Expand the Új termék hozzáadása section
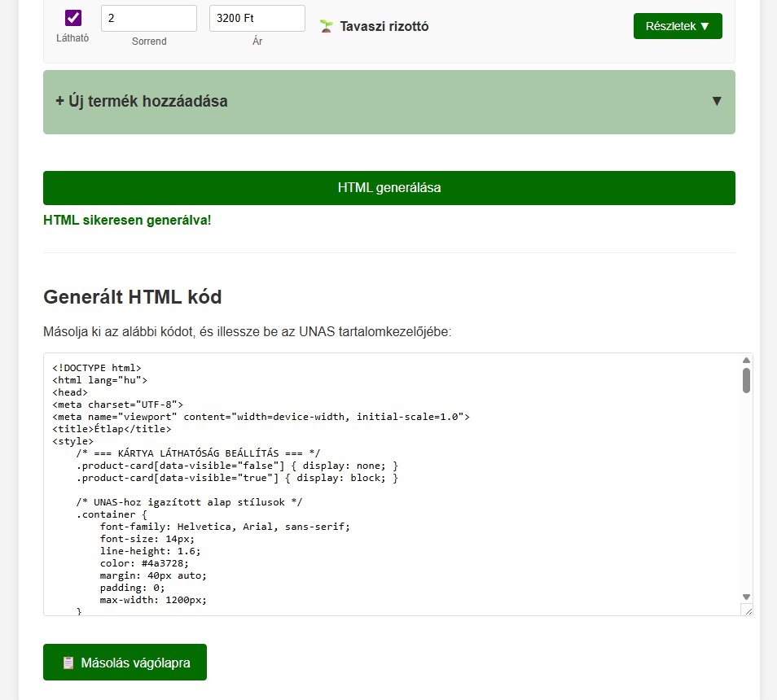The width and height of the screenshot is (777, 700). (142, 102)
